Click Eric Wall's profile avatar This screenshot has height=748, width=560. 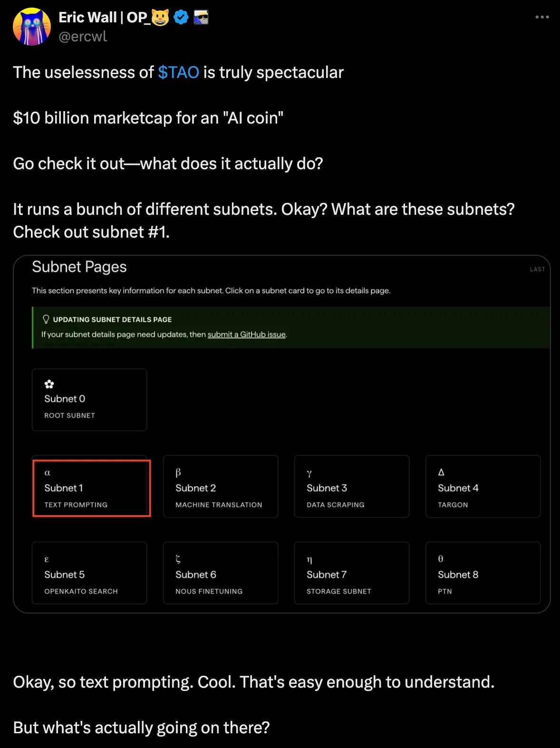point(31,27)
